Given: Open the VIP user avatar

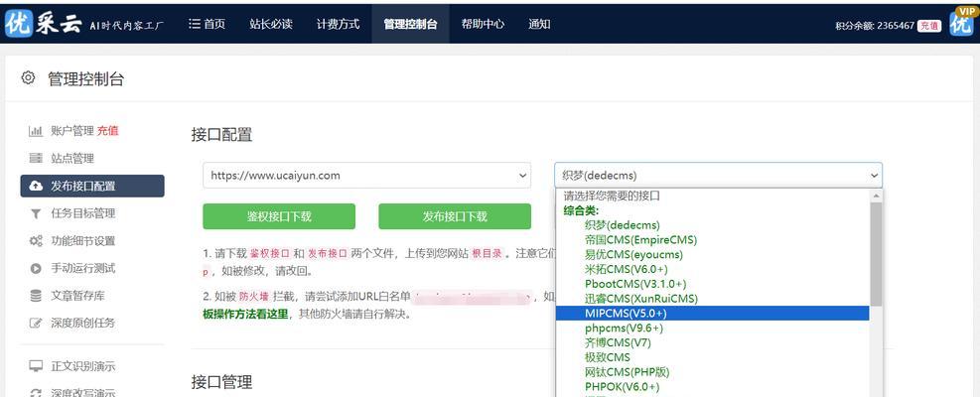Looking at the screenshot, I should (x=960, y=24).
